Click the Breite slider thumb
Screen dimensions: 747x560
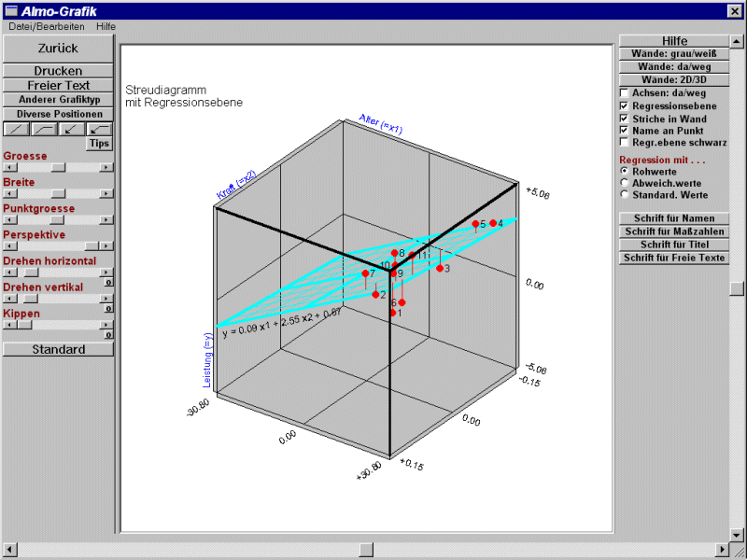(58, 193)
